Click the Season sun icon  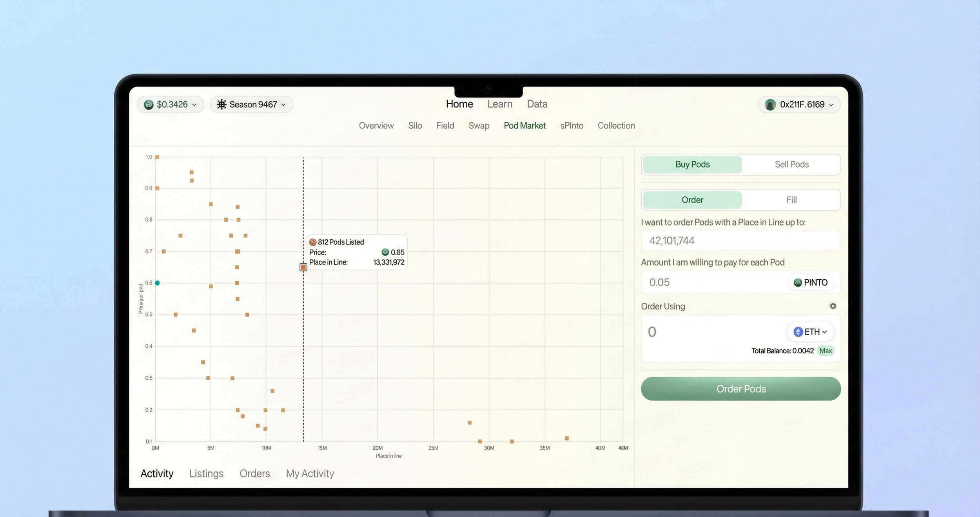[221, 105]
